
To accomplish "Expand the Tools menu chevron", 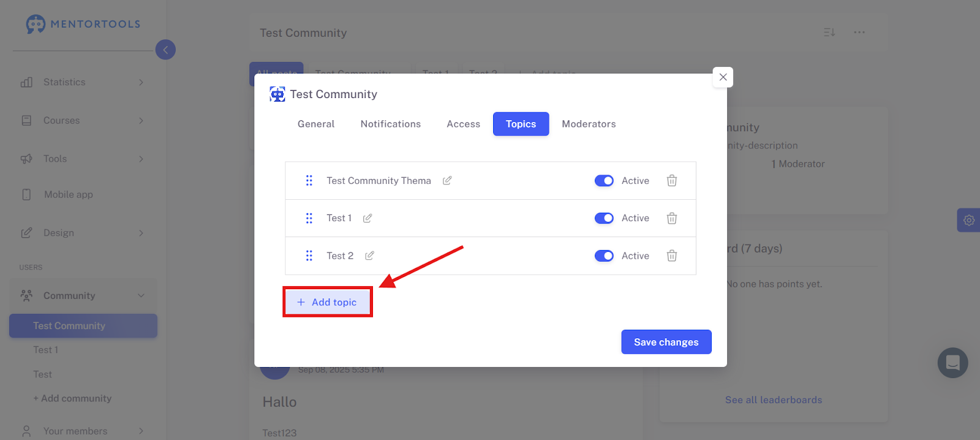I will tap(141, 159).
